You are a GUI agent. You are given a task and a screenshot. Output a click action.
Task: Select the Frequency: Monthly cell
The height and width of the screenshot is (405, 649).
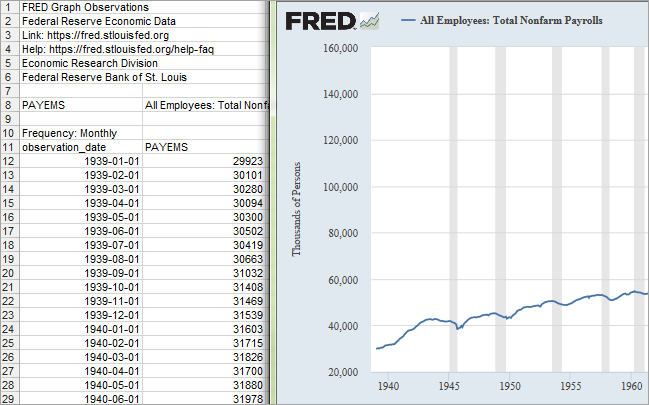tap(81, 133)
